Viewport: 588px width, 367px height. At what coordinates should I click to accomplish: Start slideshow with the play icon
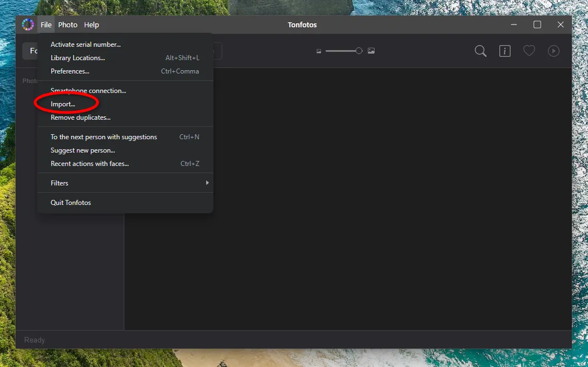[553, 51]
